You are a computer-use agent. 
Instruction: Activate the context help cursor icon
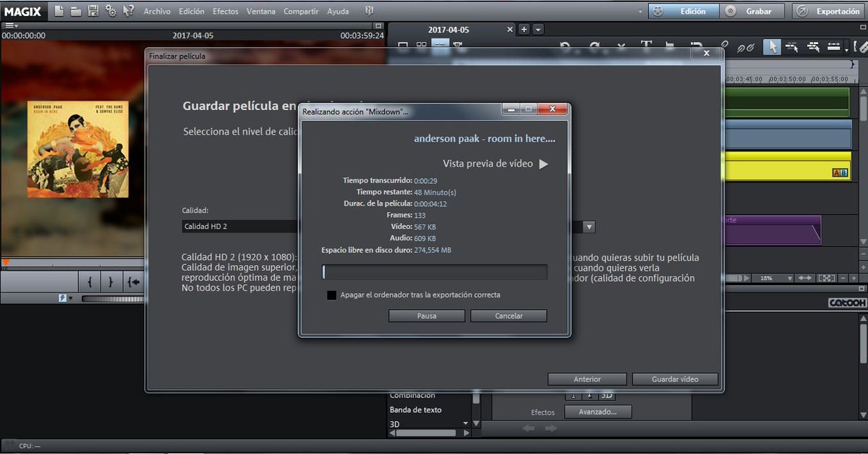(x=128, y=11)
